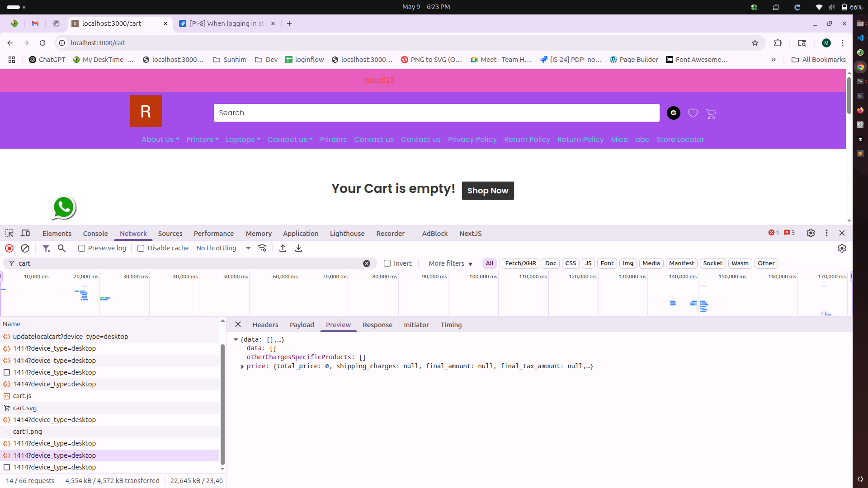This screenshot has height=488, width=868.
Task: Close the request details pane
Action: (238, 324)
